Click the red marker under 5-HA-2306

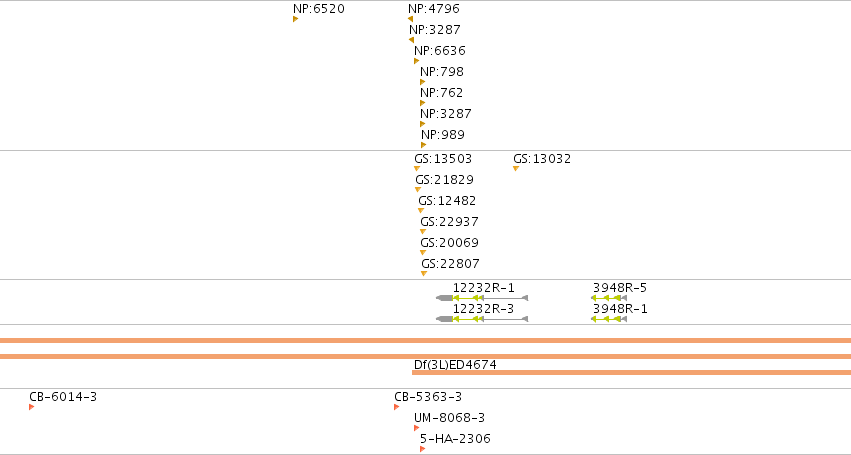point(422,449)
